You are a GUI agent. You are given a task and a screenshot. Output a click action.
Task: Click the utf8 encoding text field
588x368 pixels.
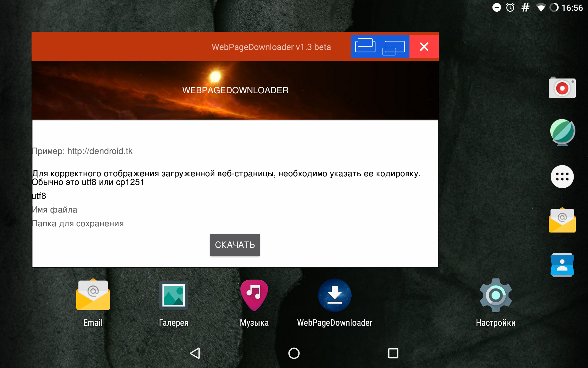click(x=235, y=196)
